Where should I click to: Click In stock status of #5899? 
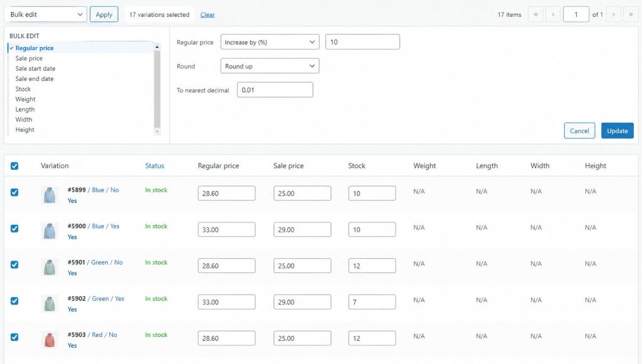point(156,190)
